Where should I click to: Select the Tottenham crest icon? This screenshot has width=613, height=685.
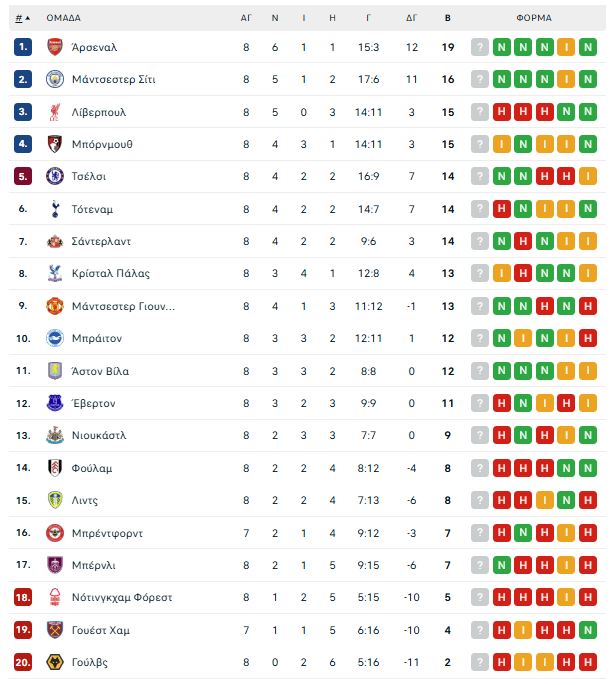55,209
